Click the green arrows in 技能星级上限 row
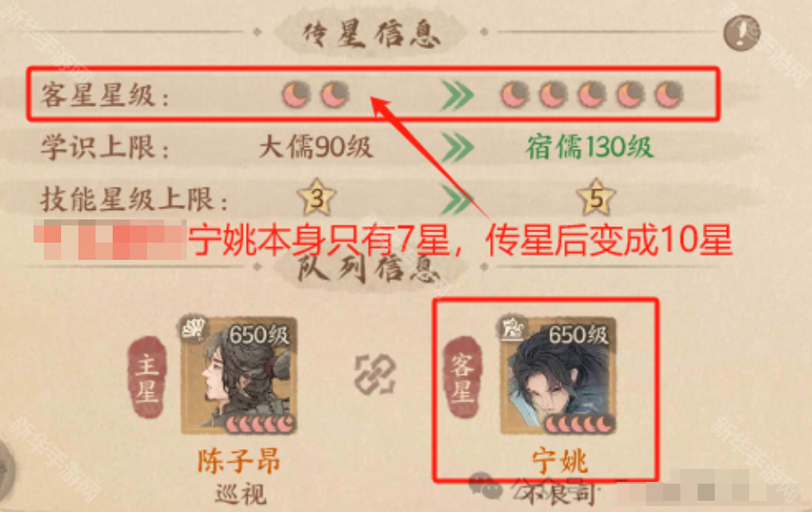The width and height of the screenshot is (812, 512). tap(458, 199)
